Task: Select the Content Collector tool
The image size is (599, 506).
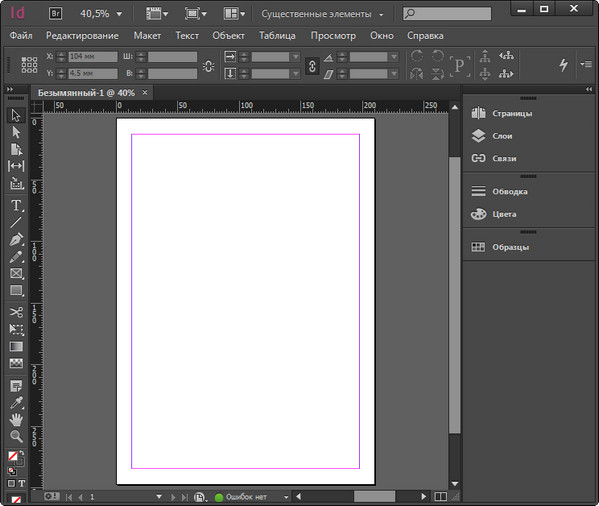Action: 16,183
